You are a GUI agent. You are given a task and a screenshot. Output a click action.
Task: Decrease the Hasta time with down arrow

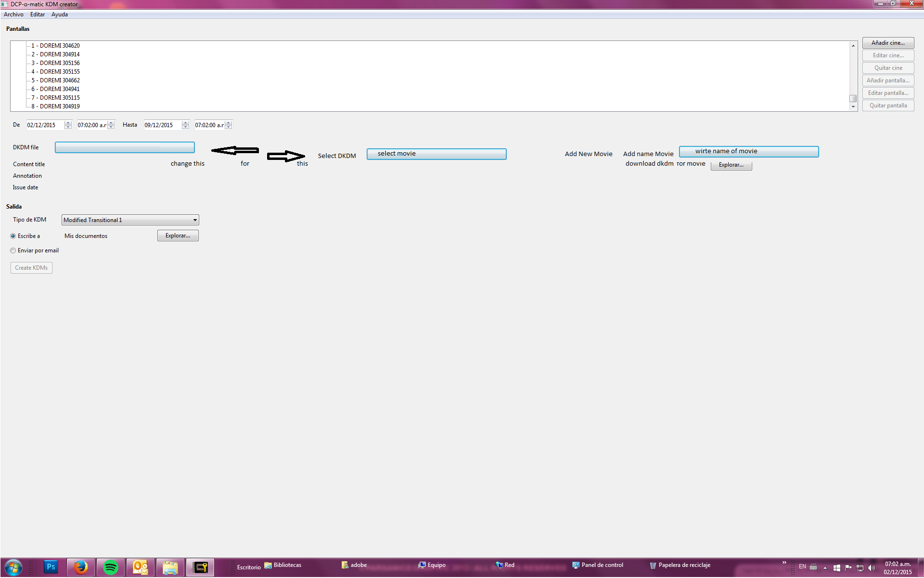(229, 128)
